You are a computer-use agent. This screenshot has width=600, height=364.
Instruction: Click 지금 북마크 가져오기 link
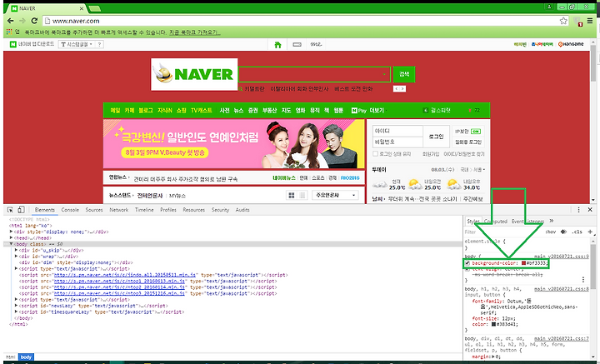195,32
